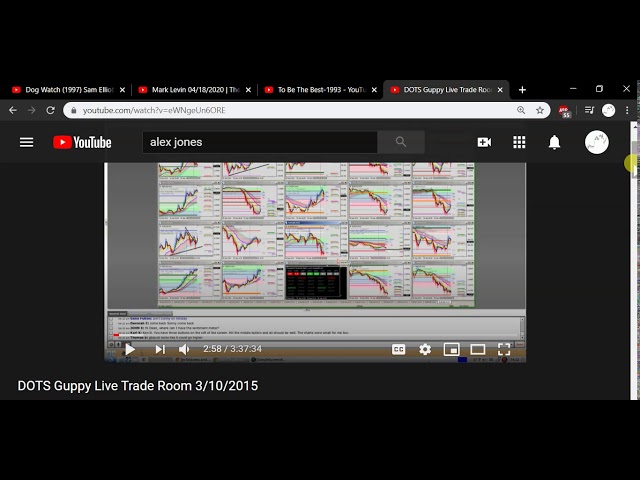Enter full screen mode
Screen dimensions: 640x480
504,349
